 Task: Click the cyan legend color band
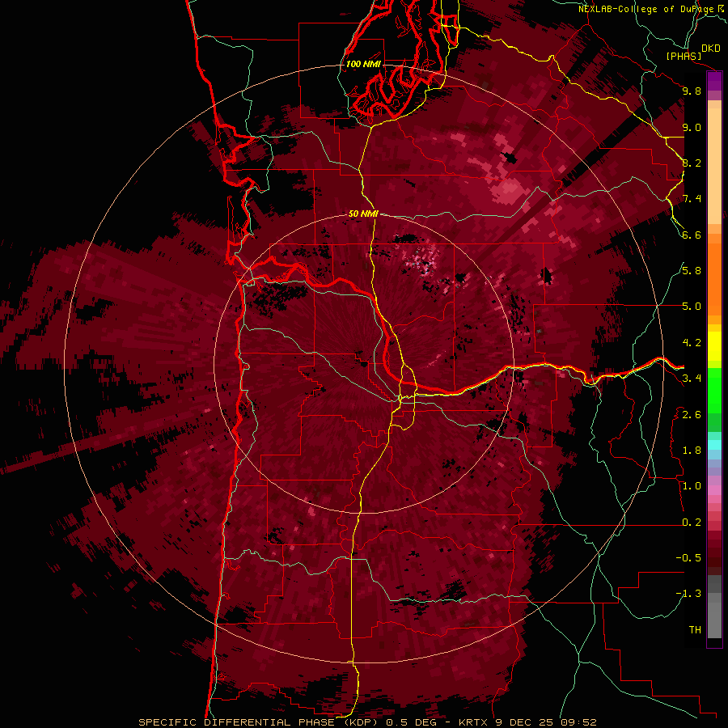click(x=714, y=445)
